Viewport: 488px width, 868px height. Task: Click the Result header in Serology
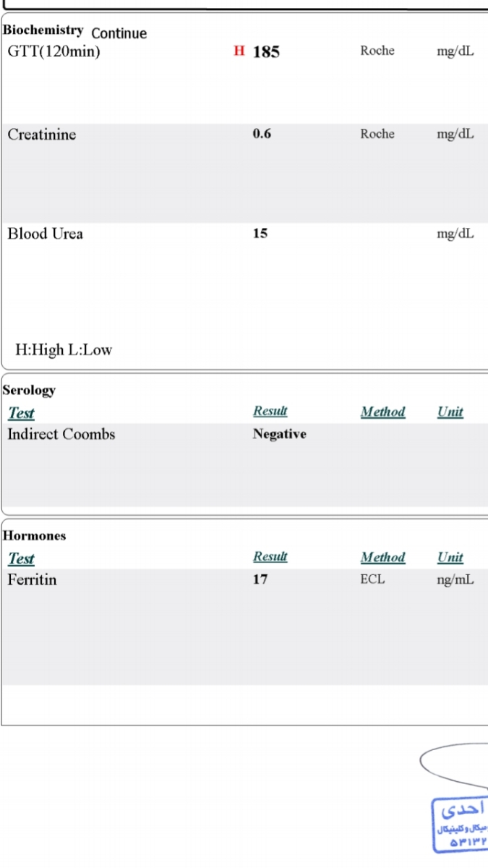270,411
